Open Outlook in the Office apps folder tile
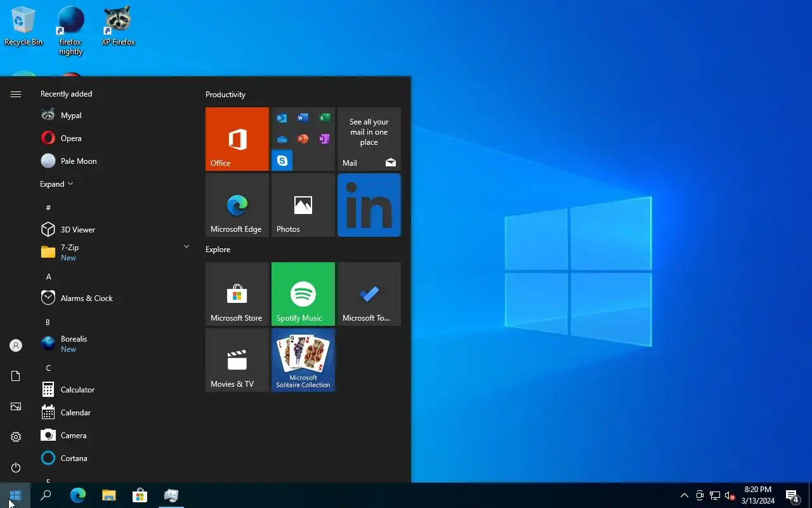812x508 pixels. click(x=282, y=118)
